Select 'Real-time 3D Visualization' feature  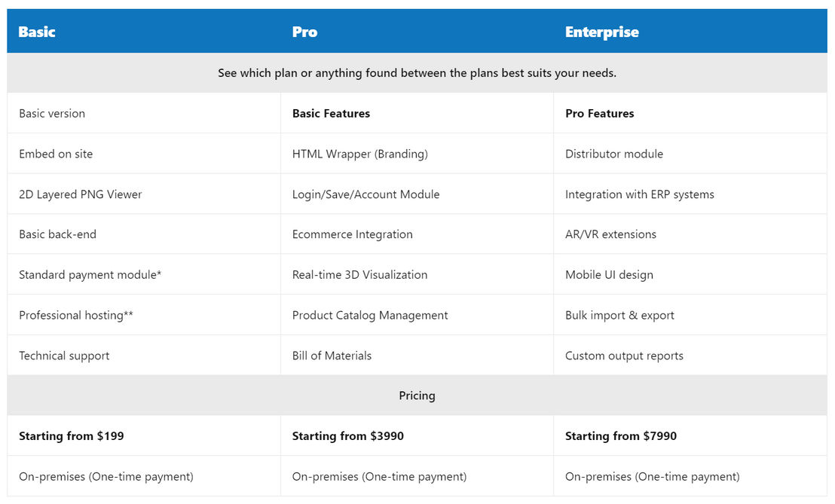pyautogui.click(x=360, y=275)
